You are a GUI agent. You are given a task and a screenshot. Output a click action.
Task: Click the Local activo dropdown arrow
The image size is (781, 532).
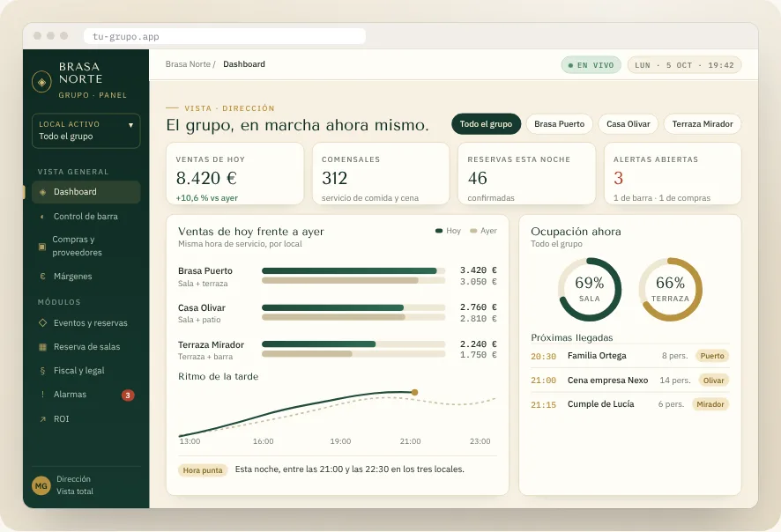pyautogui.click(x=130, y=125)
